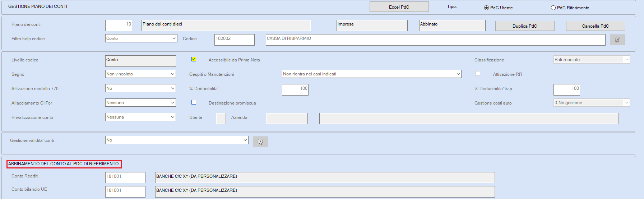Click the Codice field showing 102002
The height and width of the screenshot is (199, 644).
pos(235,40)
